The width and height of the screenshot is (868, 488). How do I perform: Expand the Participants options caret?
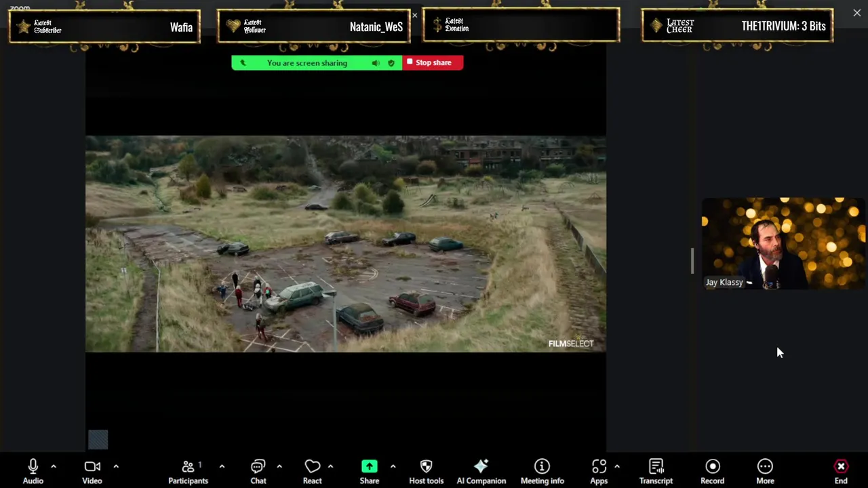(222, 466)
